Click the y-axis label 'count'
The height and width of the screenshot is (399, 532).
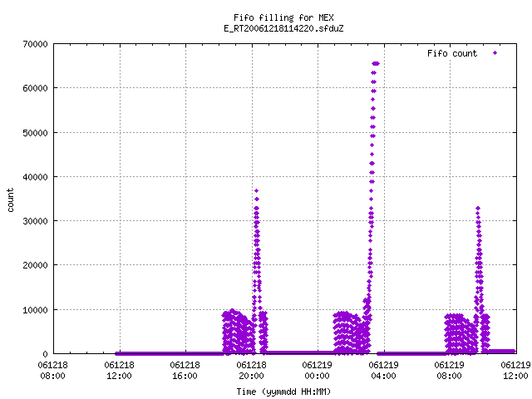11,200
